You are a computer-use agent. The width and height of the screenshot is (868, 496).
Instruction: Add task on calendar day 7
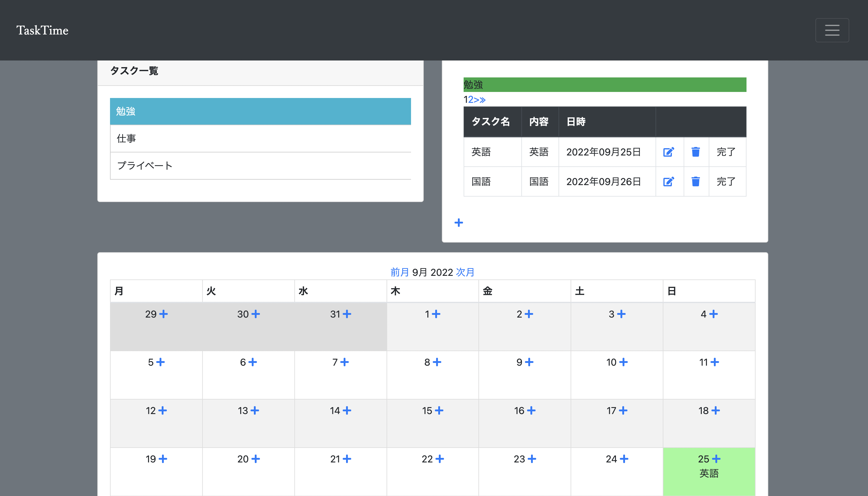345,362
